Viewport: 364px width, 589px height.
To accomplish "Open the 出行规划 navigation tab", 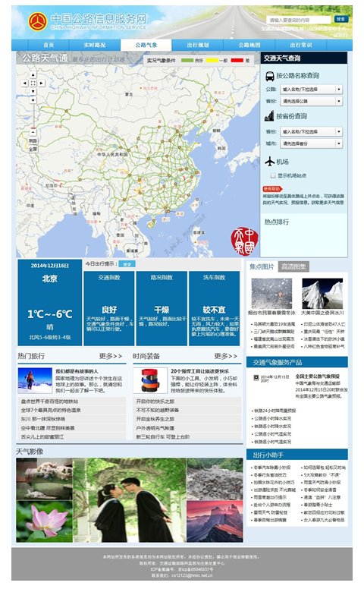I will tap(198, 45).
